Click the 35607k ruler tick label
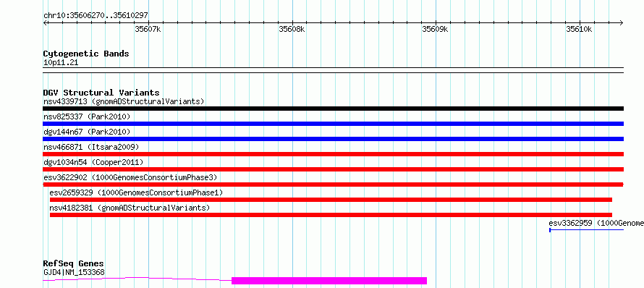Viewport: 644px width, 288px height. [148, 30]
